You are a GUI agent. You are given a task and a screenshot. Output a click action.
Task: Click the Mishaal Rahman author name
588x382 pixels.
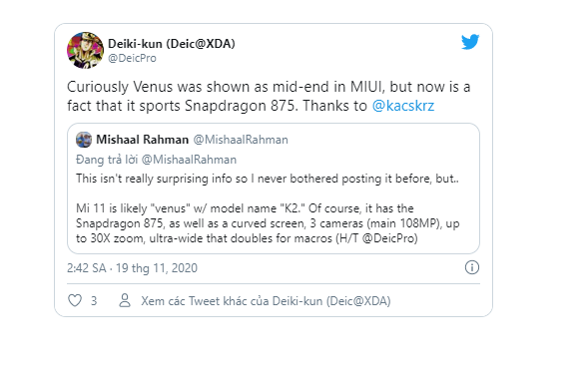tap(142, 140)
